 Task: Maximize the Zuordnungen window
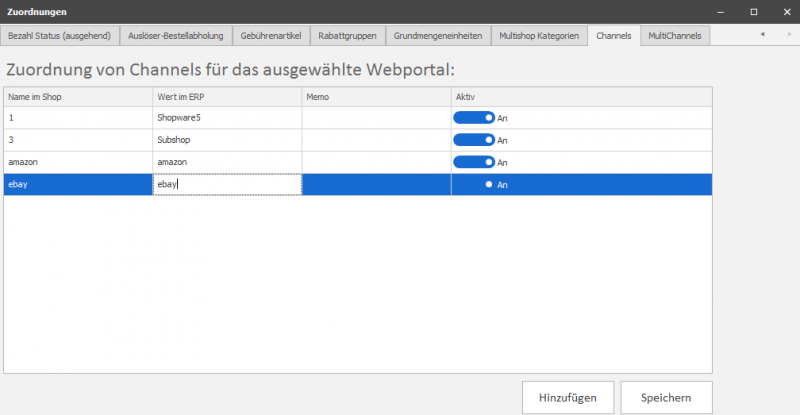coord(754,11)
